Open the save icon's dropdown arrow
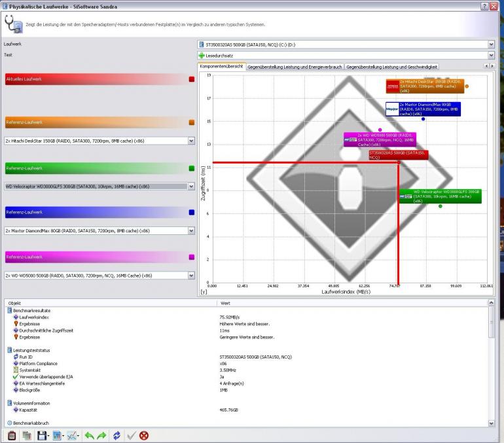The width and height of the screenshot is (504, 443). 48,436
